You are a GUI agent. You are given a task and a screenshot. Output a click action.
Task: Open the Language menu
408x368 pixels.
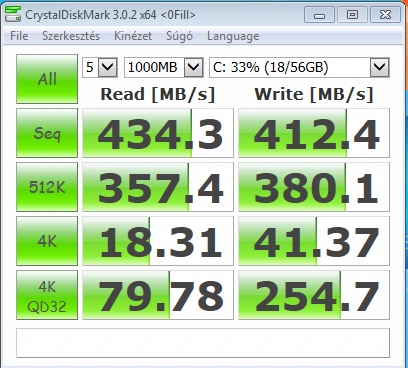233,36
